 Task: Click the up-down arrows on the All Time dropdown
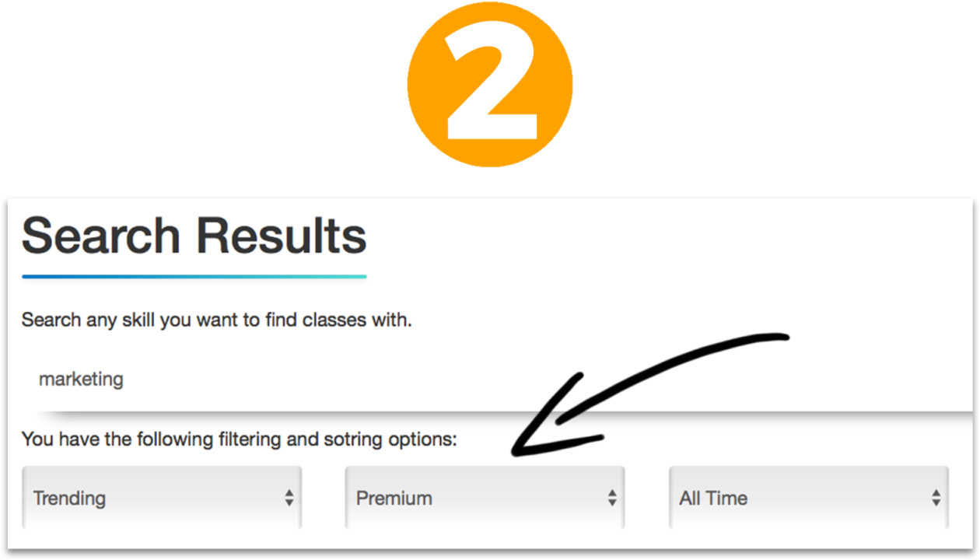click(936, 498)
